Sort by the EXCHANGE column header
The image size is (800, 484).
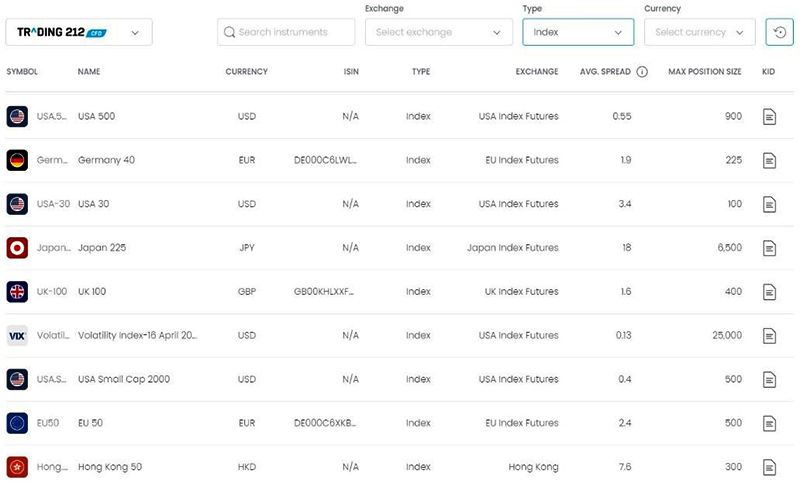(x=537, y=72)
